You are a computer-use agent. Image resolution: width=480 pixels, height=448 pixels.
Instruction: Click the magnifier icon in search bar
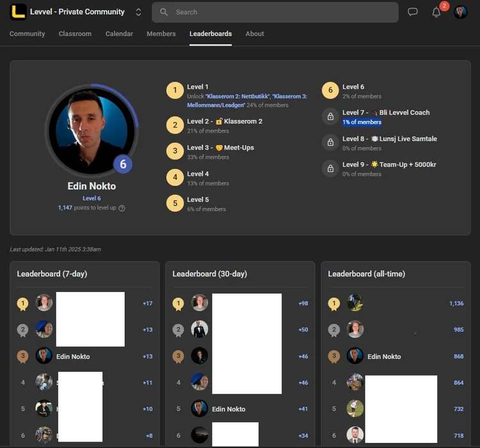click(x=164, y=12)
